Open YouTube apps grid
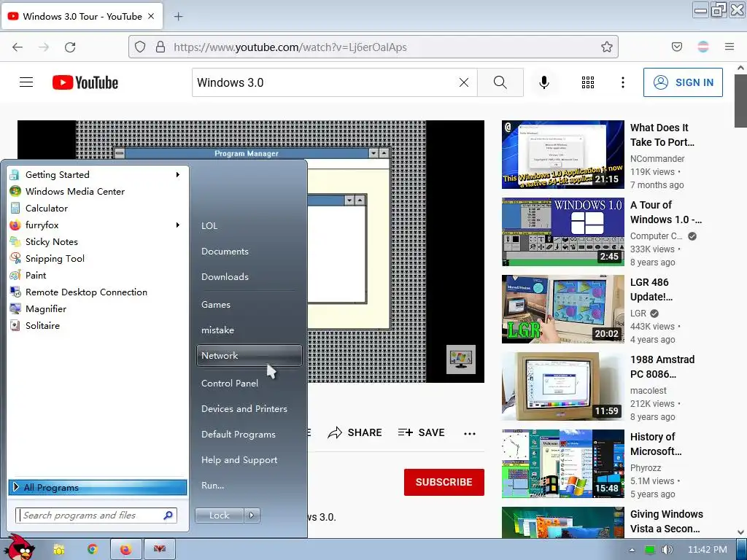This screenshot has height=560, width=747. coord(588,82)
